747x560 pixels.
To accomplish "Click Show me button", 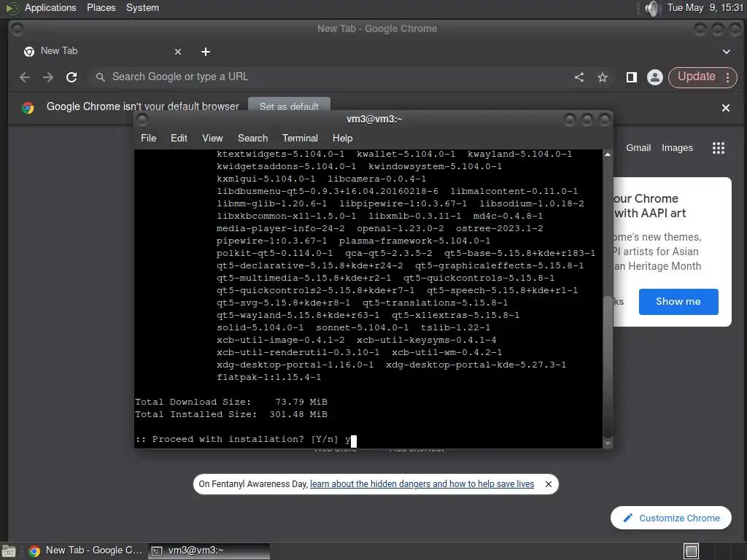I will pos(678,301).
